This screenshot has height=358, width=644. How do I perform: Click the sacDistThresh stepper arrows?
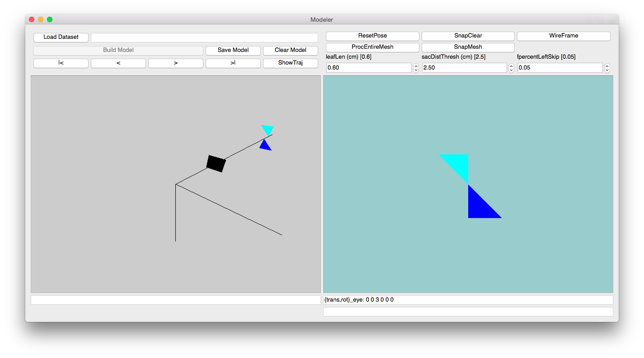coord(512,68)
